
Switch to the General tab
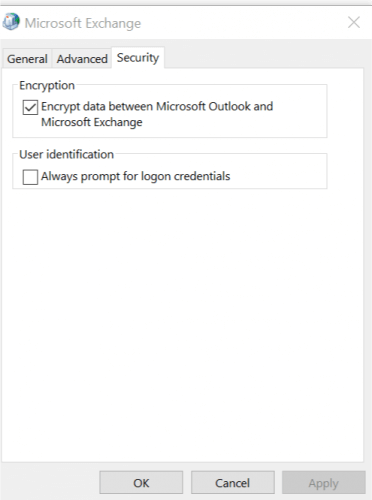click(27, 59)
